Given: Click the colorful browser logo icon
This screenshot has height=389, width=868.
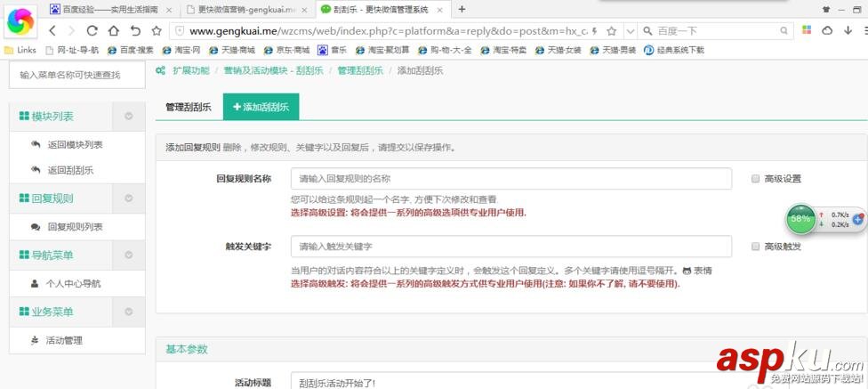Looking at the screenshot, I should point(21,22).
